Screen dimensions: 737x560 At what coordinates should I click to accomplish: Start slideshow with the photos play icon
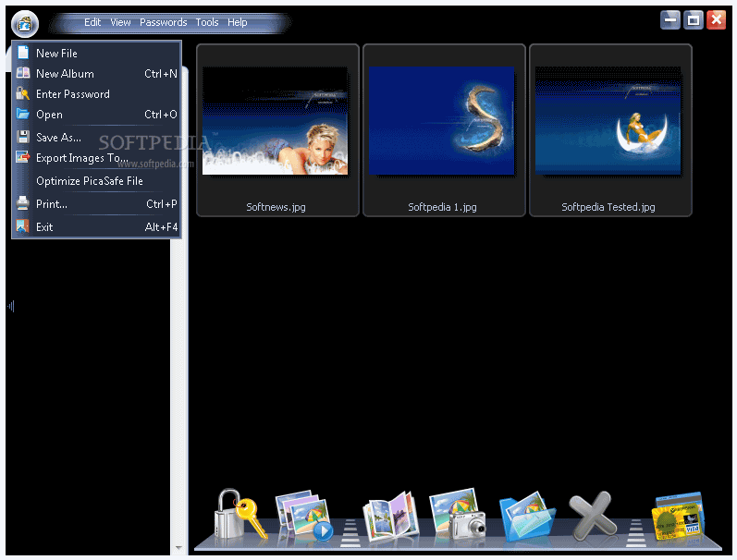point(303,517)
